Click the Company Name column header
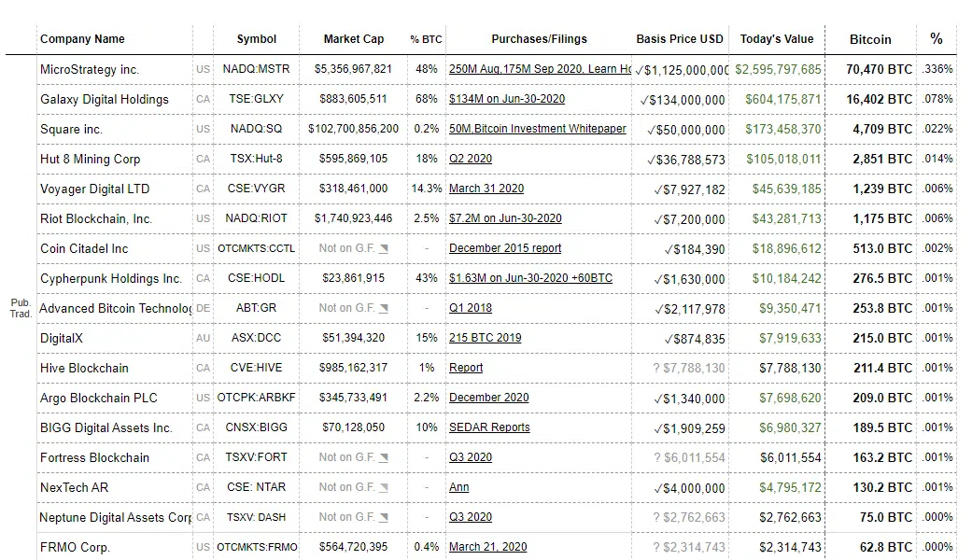 [82, 39]
